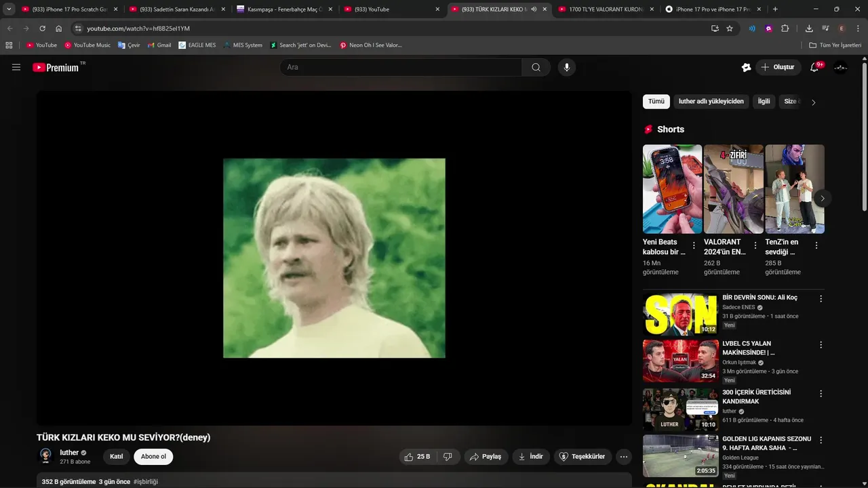Switch to Sadettin Saran Kazandı tab

point(177,9)
